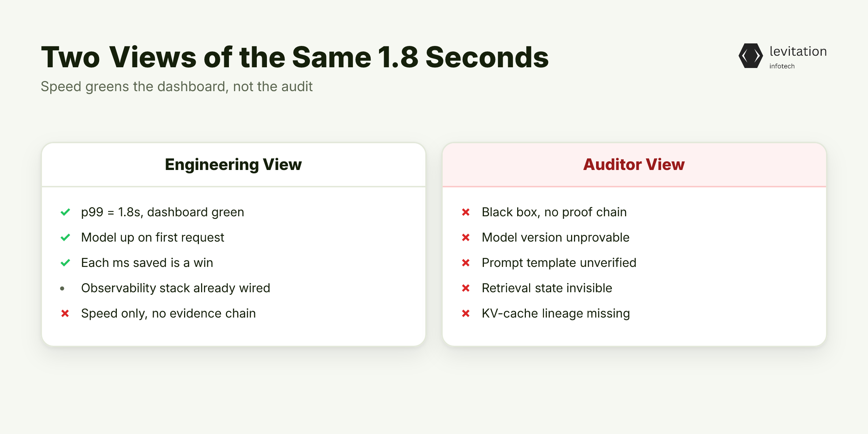Click the subtitle Speed greens the dashboard
This screenshot has width=868, height=434.
coord(176,86)
